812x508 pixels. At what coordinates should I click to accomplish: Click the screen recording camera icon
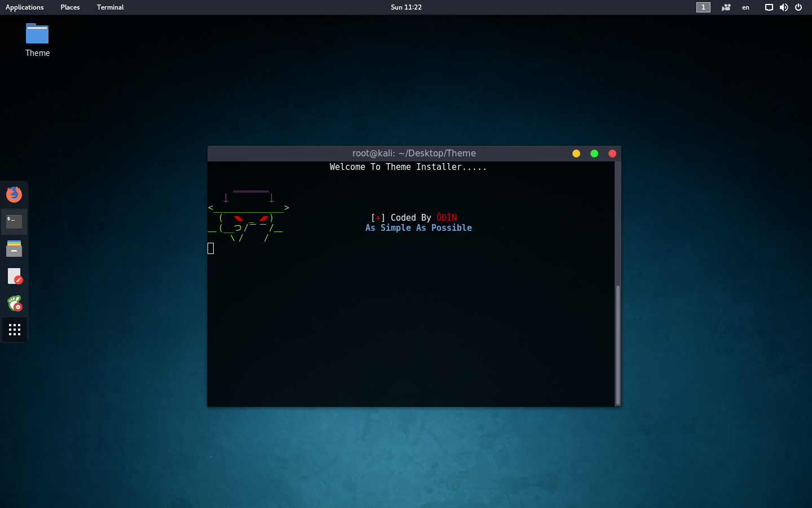pyautogui.click(x=726, y=7)
